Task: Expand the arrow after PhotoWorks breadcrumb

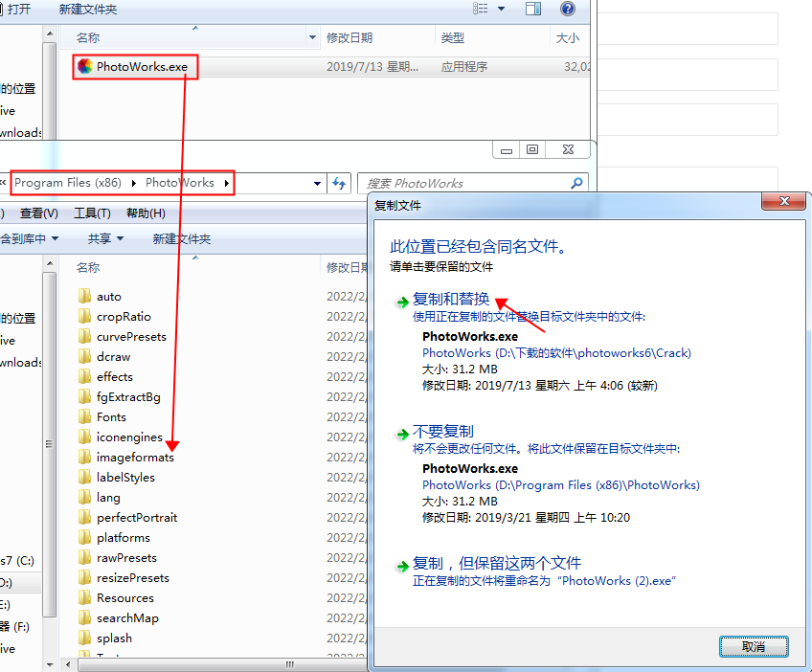Action: coord(227,183)
